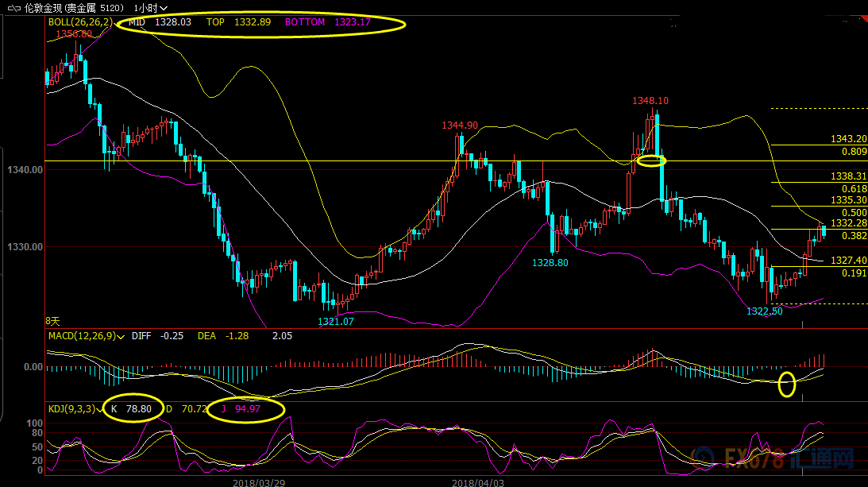Select the 0.382 Fibonacci retracement level

pos(854,236)
